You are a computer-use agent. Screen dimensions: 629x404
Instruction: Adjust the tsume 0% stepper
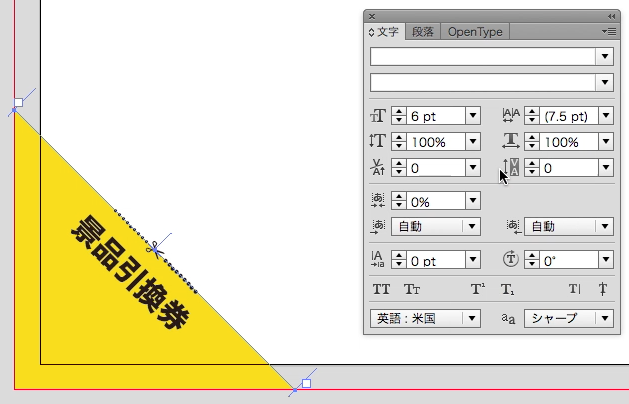(398, 201)
